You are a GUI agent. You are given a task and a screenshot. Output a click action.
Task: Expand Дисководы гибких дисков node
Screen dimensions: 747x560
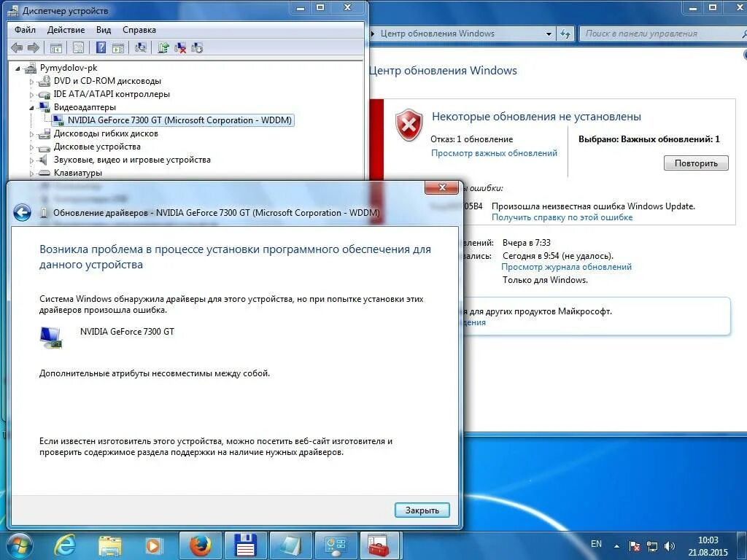pyautogui.click(x=31, y=134)
